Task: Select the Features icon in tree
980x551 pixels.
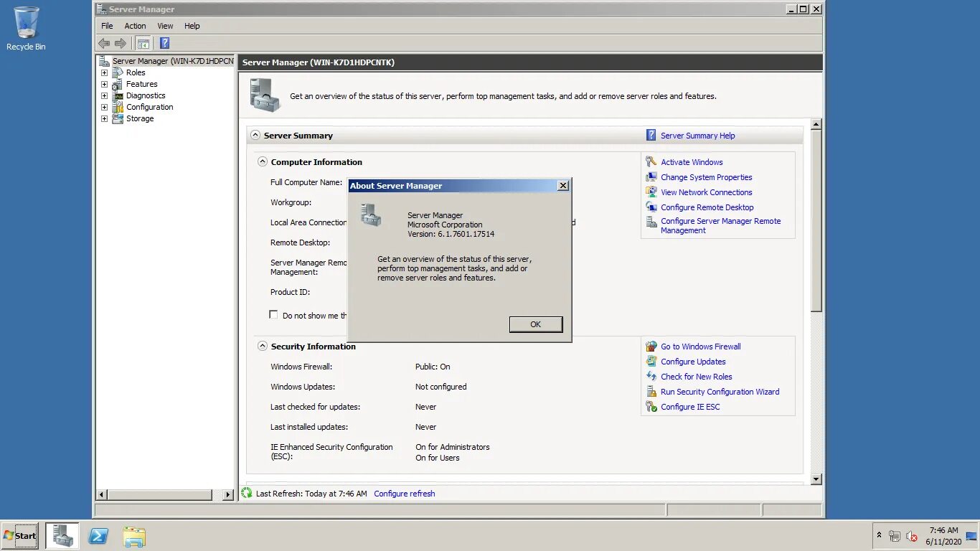Action: click(118, 84)
